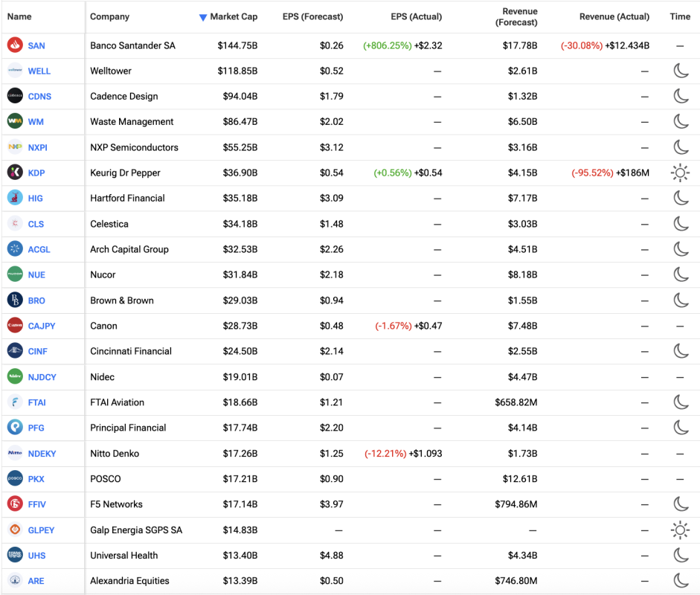
Task: Click the Keurig Dr Pepper logo icon
Action: click(x=15, y=173)
